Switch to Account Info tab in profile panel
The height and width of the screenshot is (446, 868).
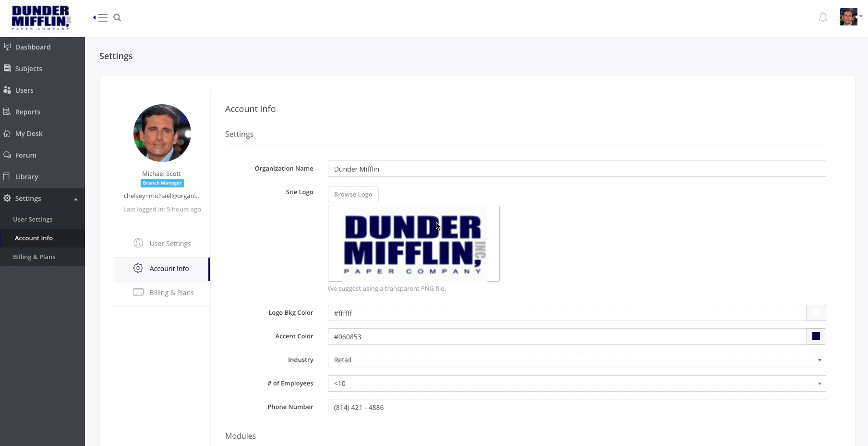pyautogui.click(x=162, y=269)
